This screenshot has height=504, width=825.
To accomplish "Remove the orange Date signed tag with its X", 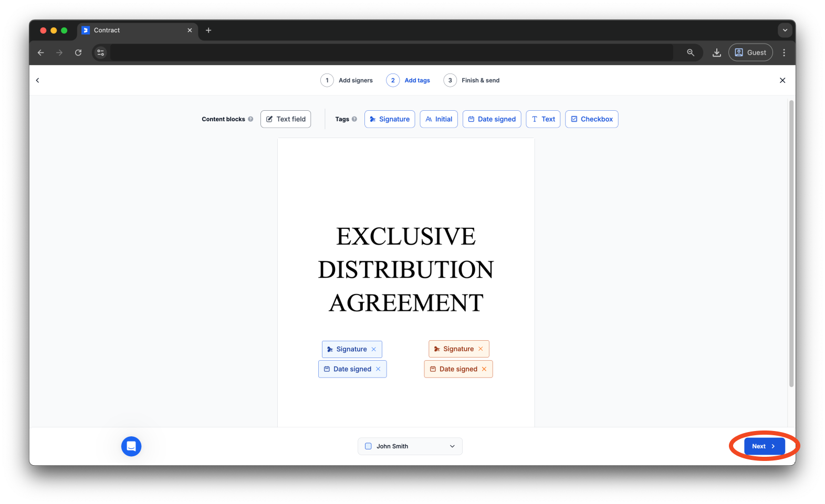I will (x=484, y=369).
